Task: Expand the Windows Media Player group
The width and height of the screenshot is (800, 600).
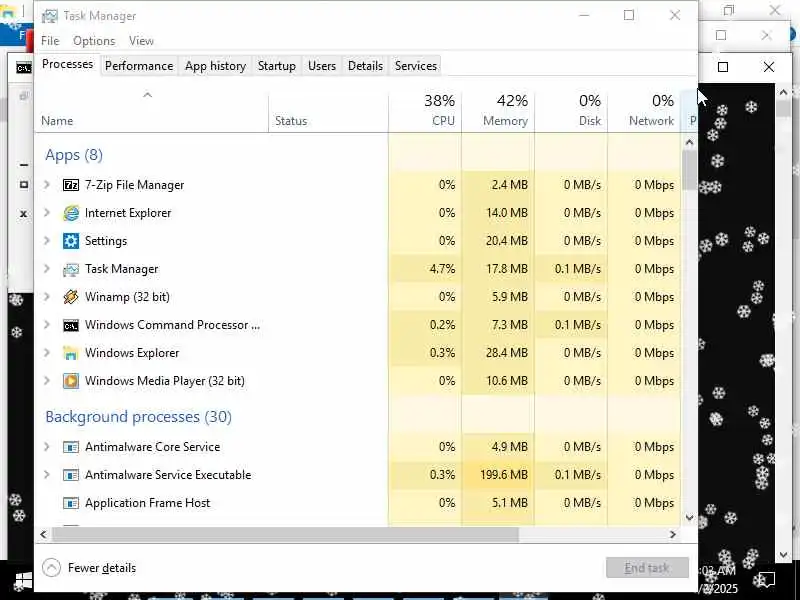Action: [47, 381]
